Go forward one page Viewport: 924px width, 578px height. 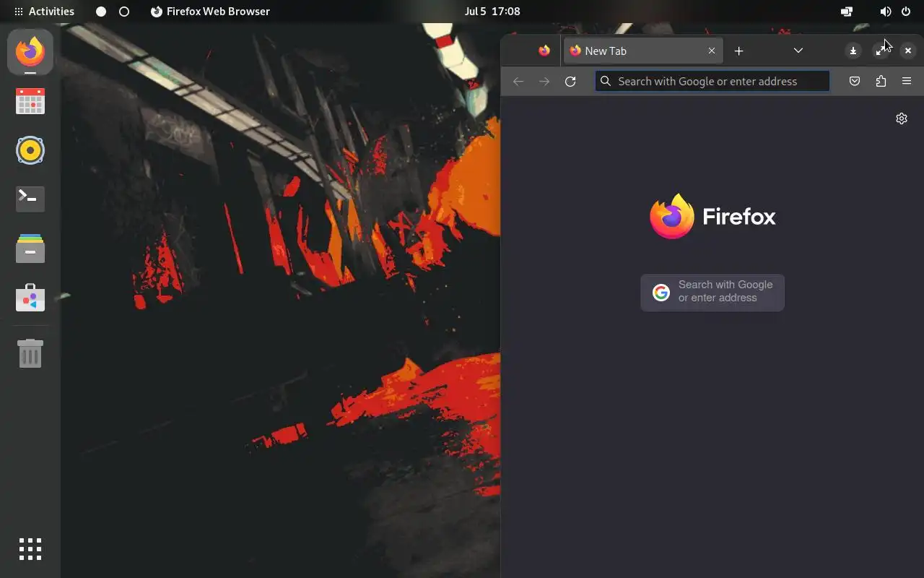point(544,81)
